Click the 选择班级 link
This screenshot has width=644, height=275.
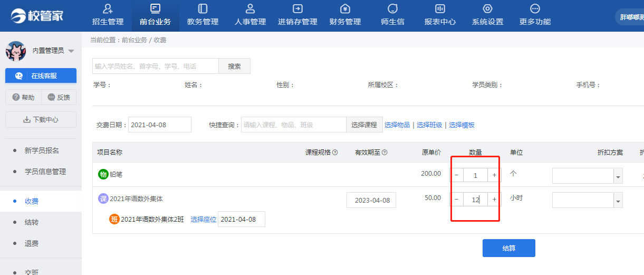429,125
